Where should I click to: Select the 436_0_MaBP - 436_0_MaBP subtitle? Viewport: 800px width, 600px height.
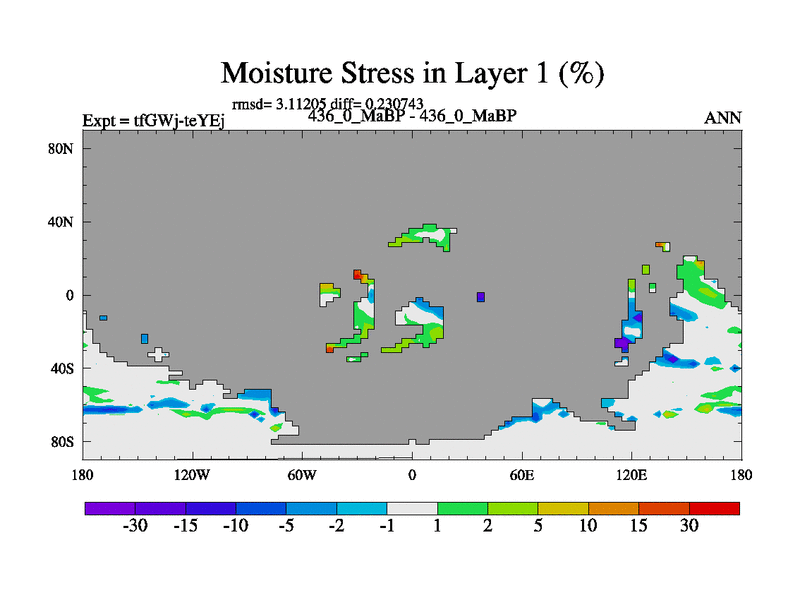[x=412, y=116]
